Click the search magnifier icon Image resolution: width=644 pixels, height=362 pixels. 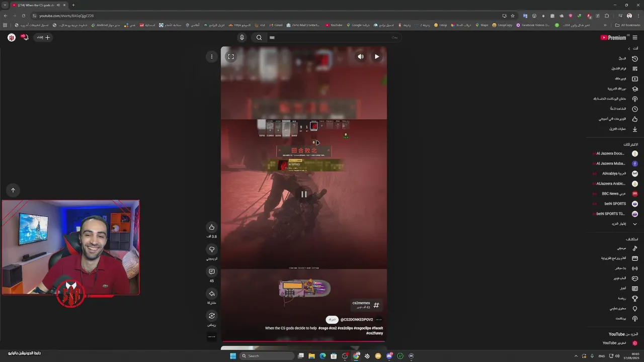(x=259, y=37)
